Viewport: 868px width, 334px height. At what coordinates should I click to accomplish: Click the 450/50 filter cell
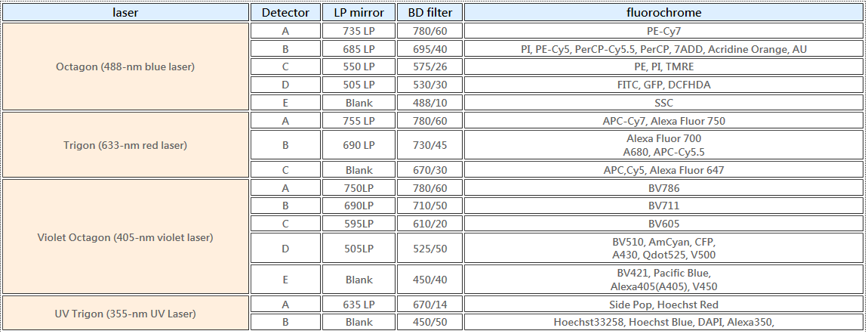429,322
